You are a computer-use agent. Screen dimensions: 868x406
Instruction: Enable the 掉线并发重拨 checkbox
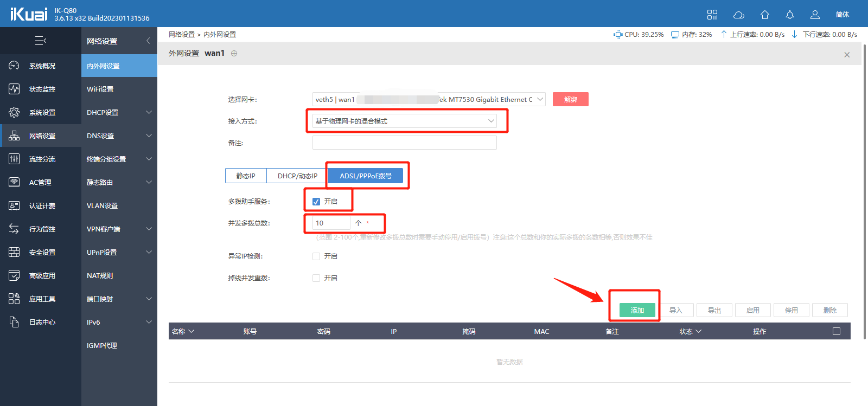click(x=316, y=278)
